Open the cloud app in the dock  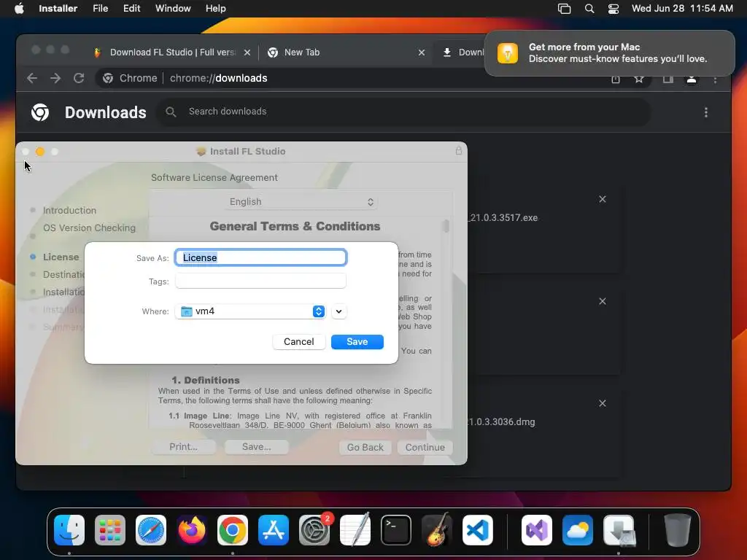[578, 530]
